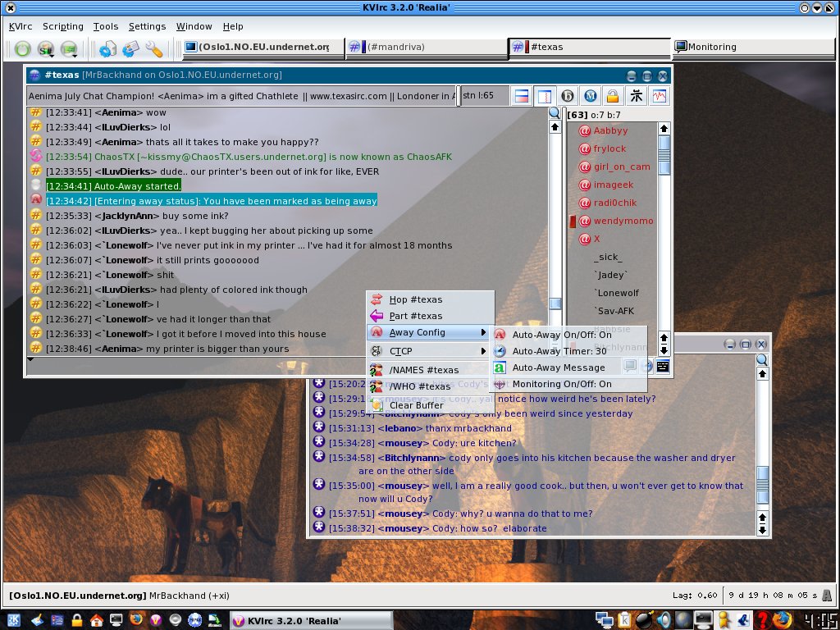
Task: Open the identity card options icon
Action: point(130,48)
